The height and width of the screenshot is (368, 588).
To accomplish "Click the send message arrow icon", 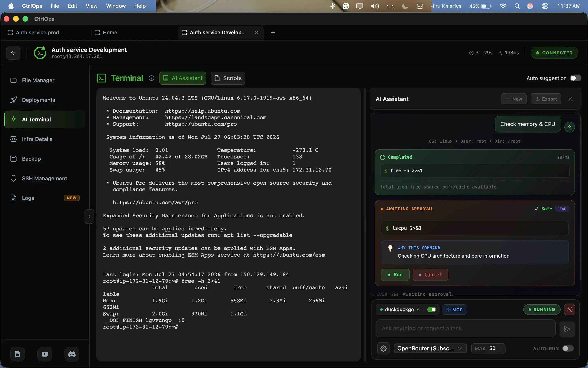I will (567, 329).
